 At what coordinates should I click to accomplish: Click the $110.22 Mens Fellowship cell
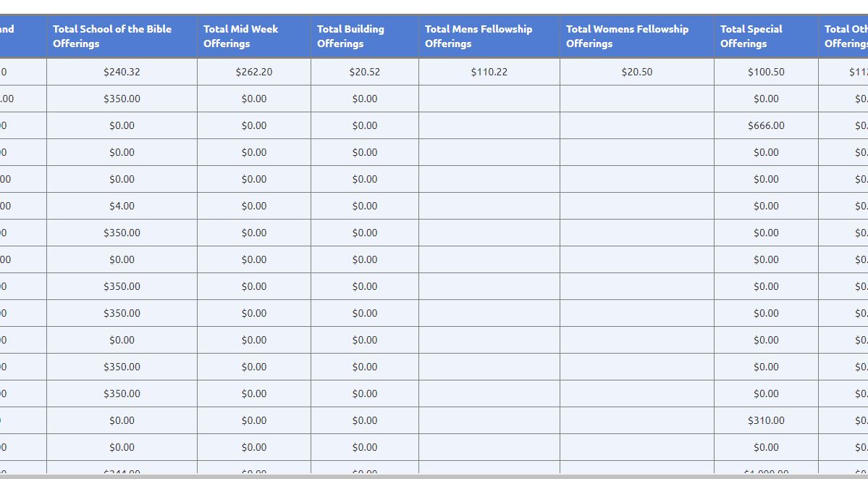click(x=489, y=72)
